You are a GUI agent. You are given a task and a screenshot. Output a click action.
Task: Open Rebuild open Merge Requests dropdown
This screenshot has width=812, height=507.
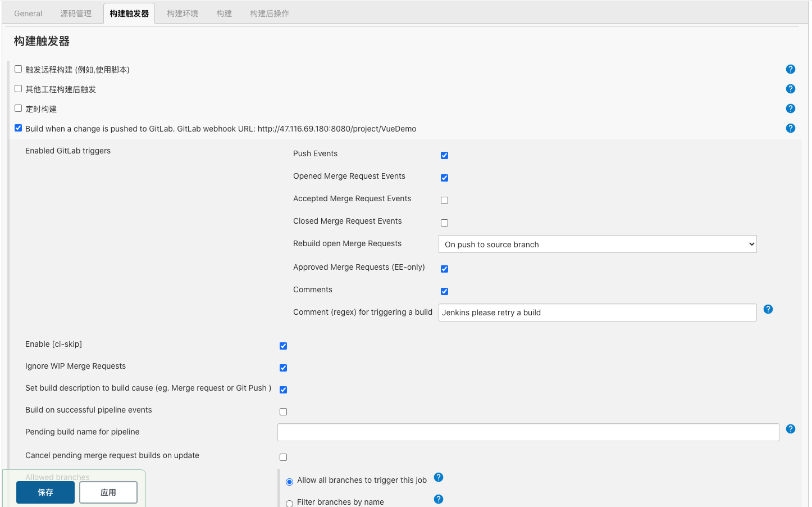(x=597, y=245)
